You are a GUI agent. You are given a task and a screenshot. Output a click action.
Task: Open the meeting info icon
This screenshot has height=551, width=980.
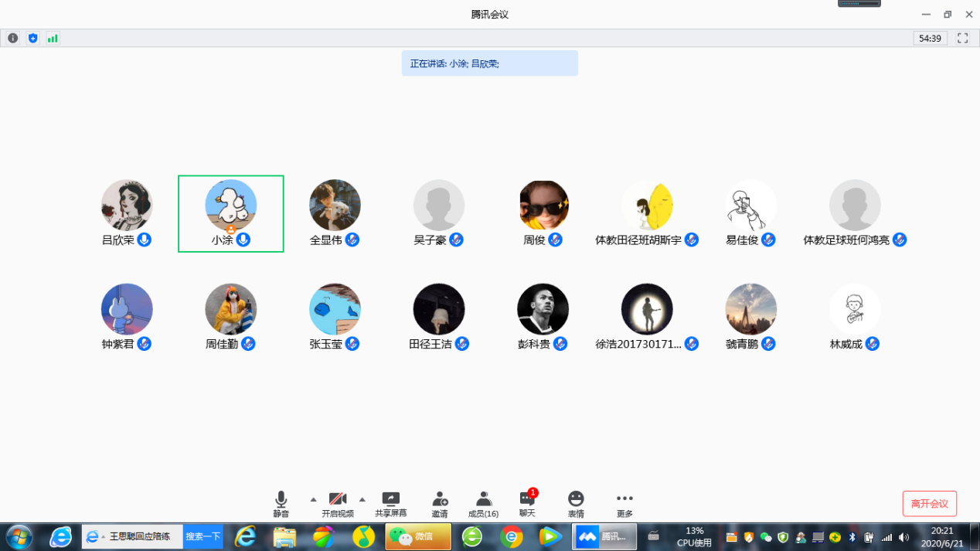coord(13,38)
